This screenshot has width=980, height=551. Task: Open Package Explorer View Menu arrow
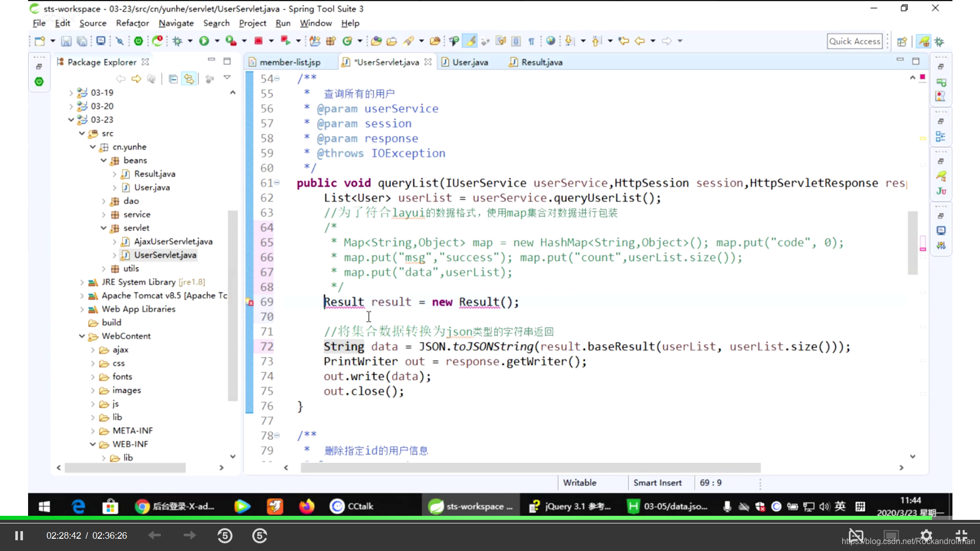pos(227,78)
